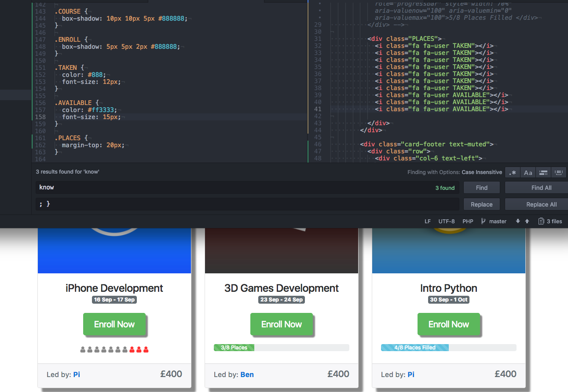Open instructor link Pi on iPhone Development card
Viewport: 568px width, 392px height.
click(x=77, y=375)
